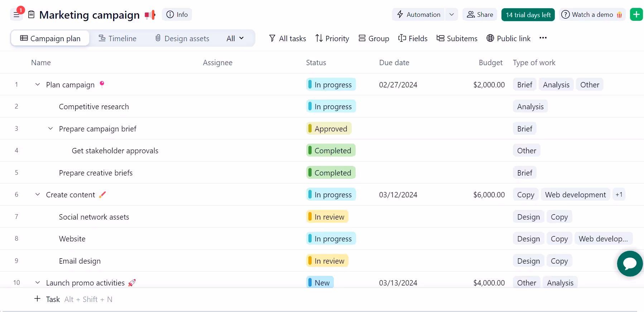Open the Automation dropdown arrow

[452, 15]
